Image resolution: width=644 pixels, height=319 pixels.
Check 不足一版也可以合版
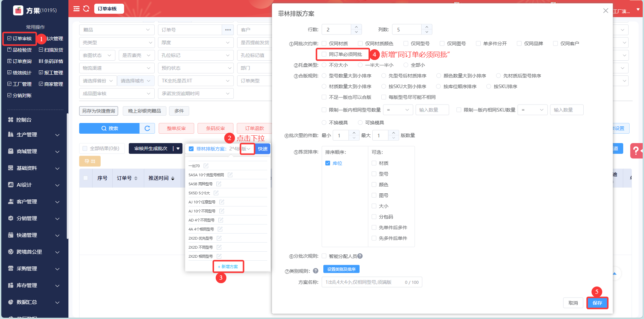pos(324,97)
